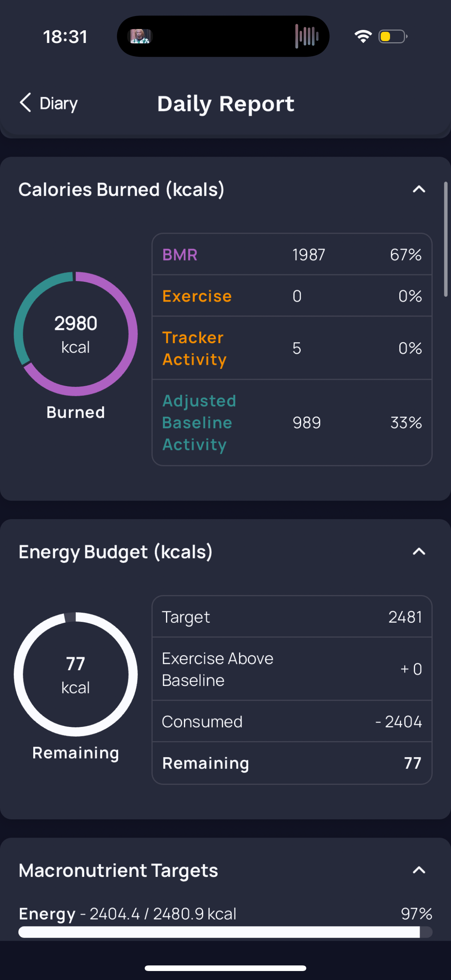Select the Consumed row
Viewport: 451px width, 980px height.
[x=292, y=721]
